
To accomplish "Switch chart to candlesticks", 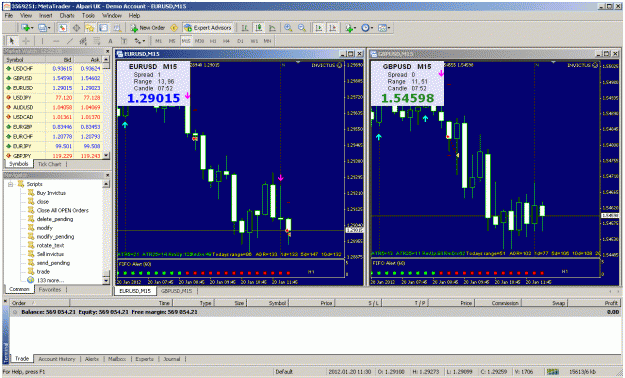I will click(259, 28).
